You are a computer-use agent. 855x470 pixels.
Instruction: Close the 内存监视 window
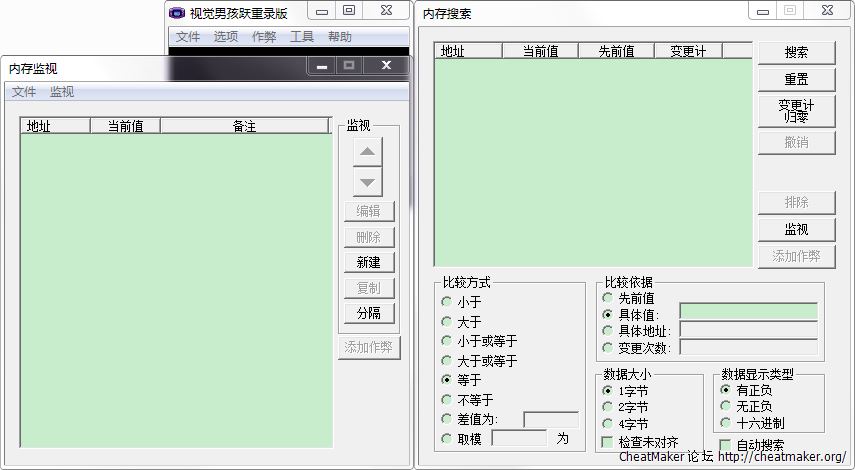386,66
